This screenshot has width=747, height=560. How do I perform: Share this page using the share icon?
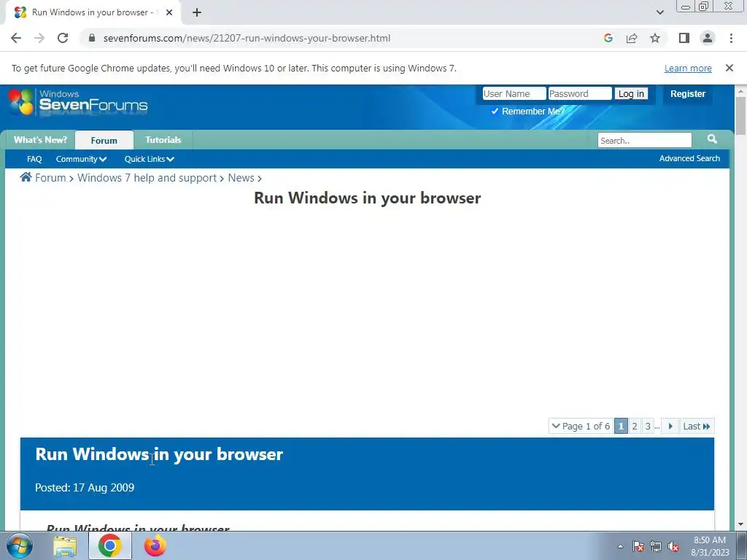coord(632,38)
